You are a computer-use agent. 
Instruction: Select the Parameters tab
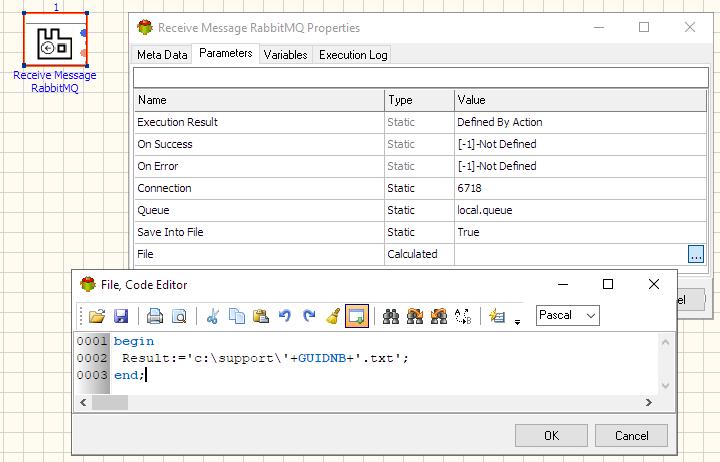[x=225, y=53]
